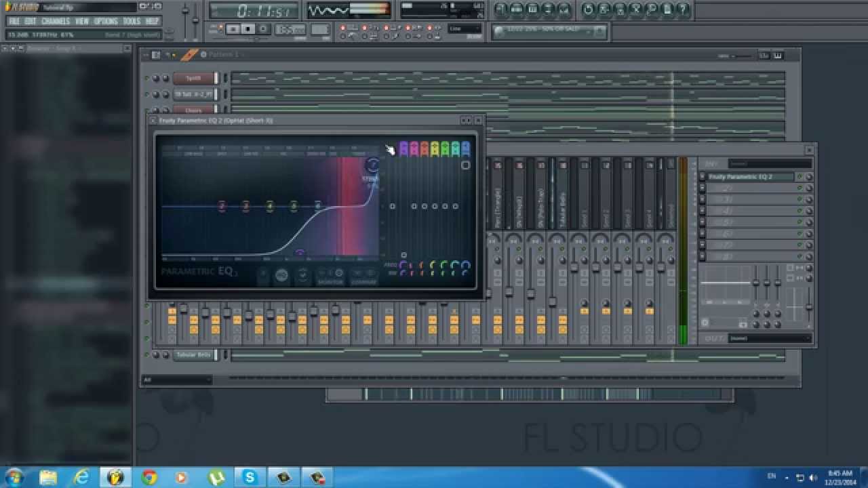This screenshot has width=868, height=488.
Task: Click the band 1 purple gain slider handle
Action: [x=404, y=256]
